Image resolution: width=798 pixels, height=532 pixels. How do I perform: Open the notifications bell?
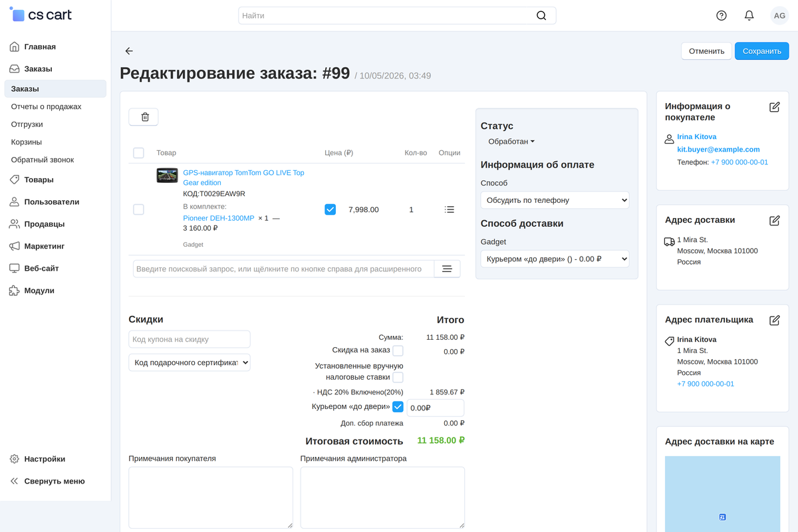[749, 15]
